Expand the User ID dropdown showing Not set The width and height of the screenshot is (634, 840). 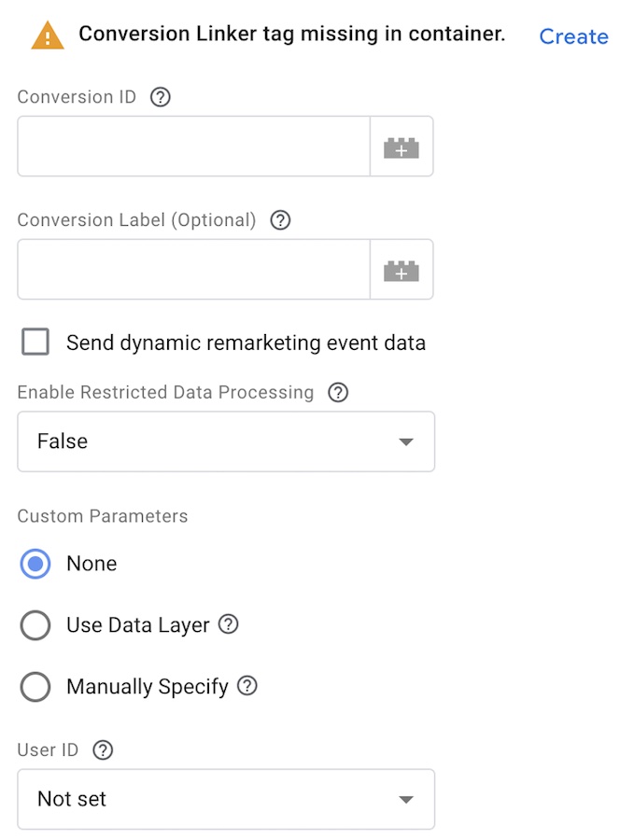point(225,799)
